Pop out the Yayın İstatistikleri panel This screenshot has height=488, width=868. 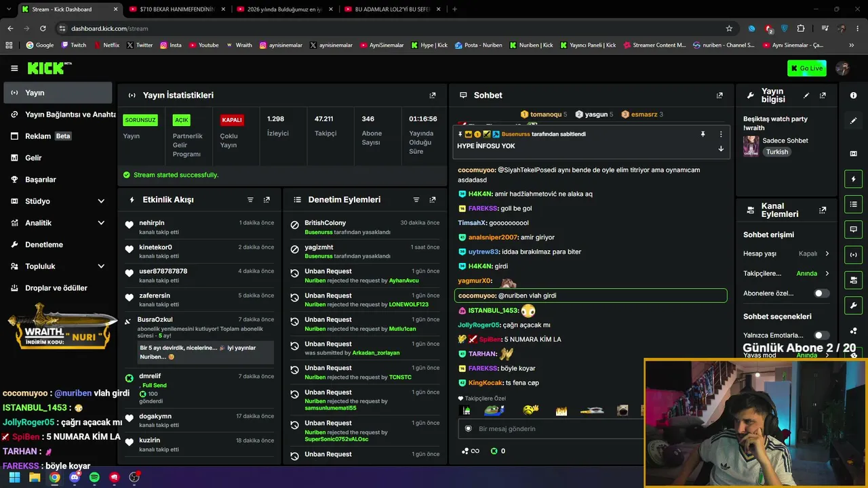[x=433, y=96]
